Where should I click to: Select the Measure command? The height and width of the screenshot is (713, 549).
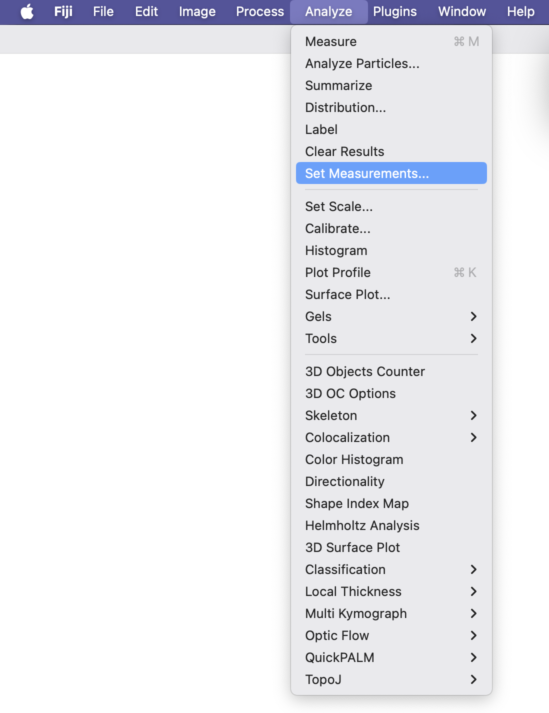coord(391,42)
